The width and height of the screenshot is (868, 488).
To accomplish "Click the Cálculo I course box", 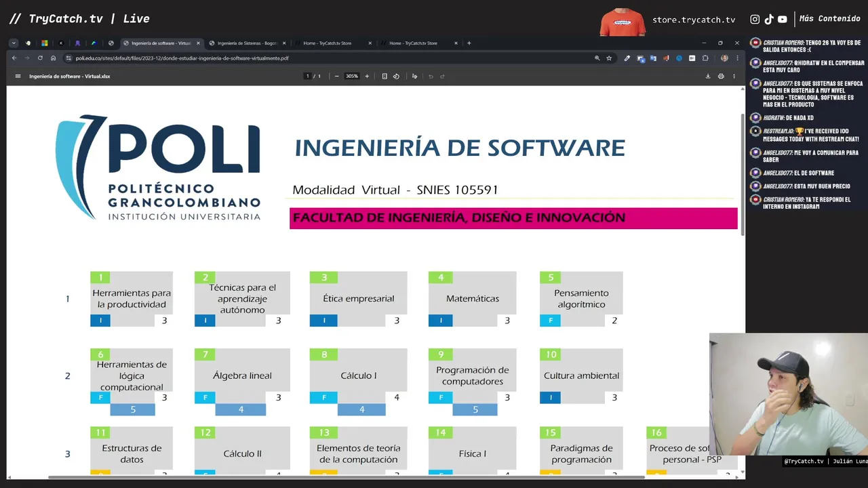I will [358, 376].
